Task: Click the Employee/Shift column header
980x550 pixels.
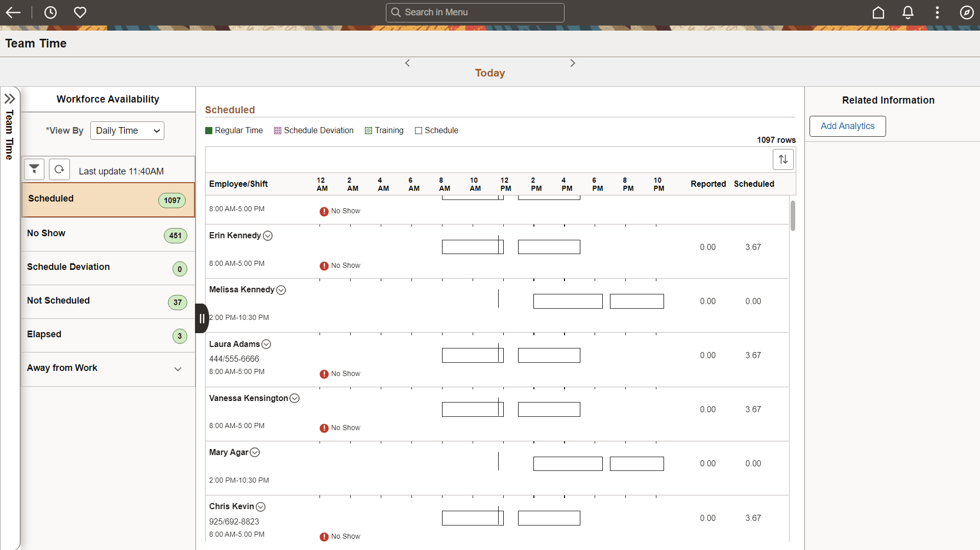Action: pos(238,184)
